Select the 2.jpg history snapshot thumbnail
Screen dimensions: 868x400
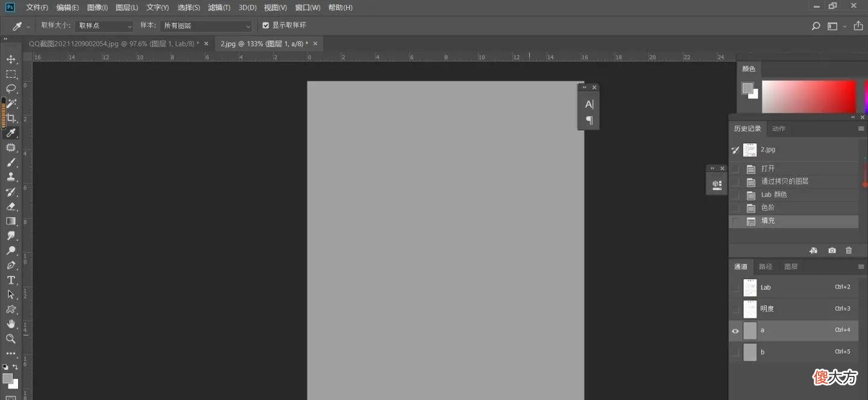(x=750, y=150)
